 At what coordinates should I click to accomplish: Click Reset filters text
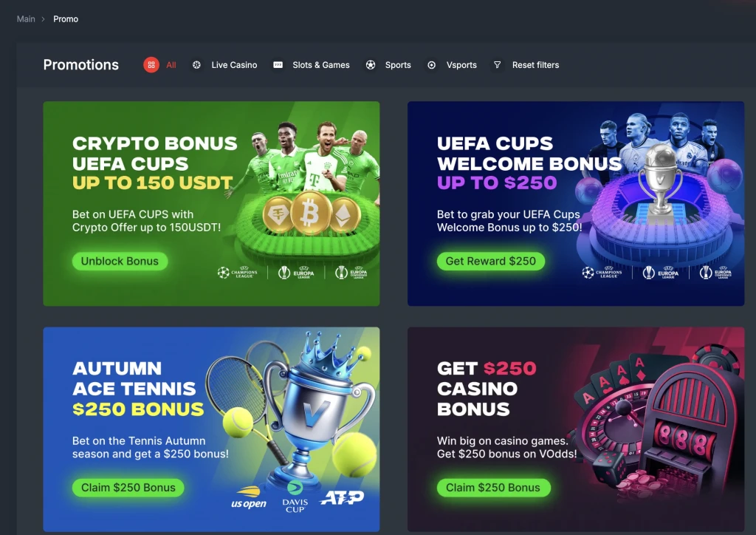536,64
